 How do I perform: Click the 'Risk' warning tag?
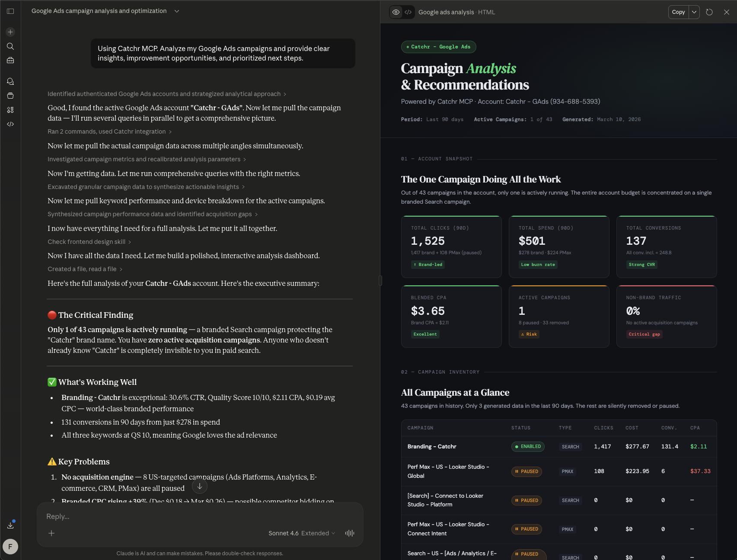tap(529, 334)
